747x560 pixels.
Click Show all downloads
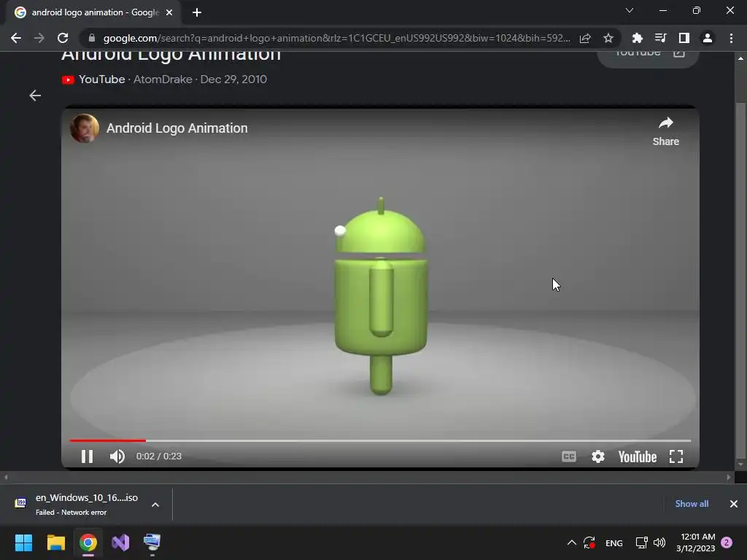pyautogui.click(x=692, y=504)
